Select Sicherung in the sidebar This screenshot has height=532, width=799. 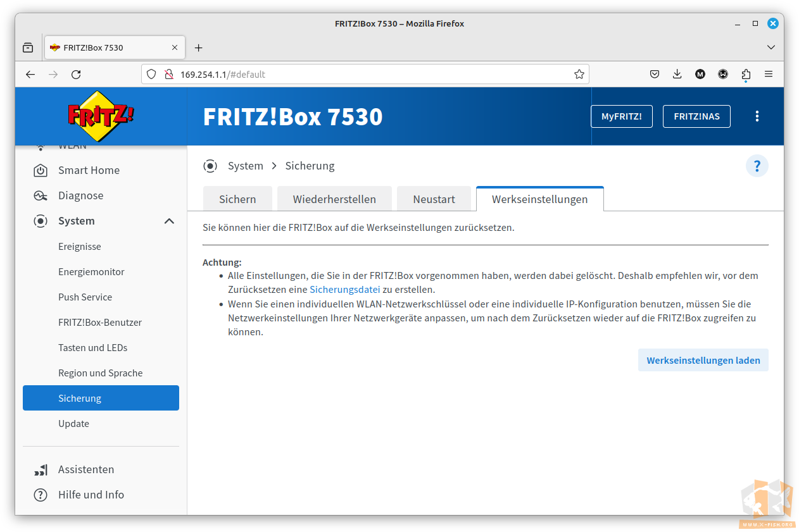[x=101, y=398]
